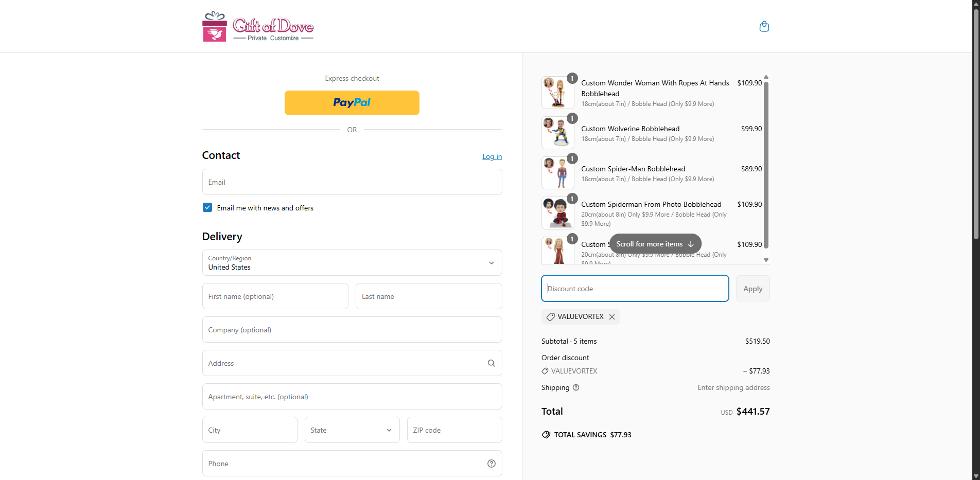Image resolution: width=980 pixels, height=480 pixels.
Task: Click Scroll for more items button
Action: [x=655, y=244]
